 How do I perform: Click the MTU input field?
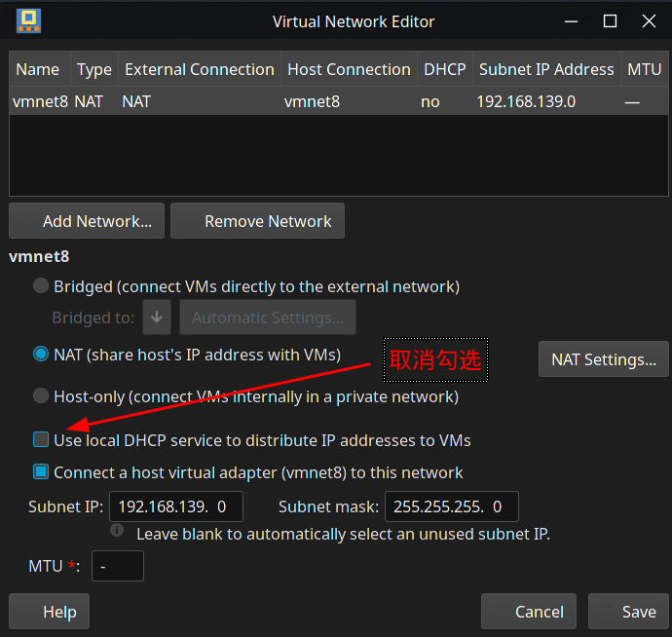(118, 566)
